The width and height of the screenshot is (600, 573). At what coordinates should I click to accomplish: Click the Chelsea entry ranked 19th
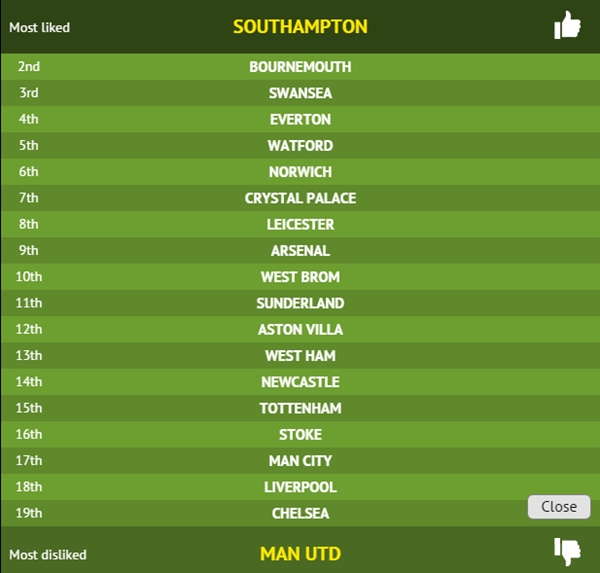pyautogui.click(x=300, y=513)
